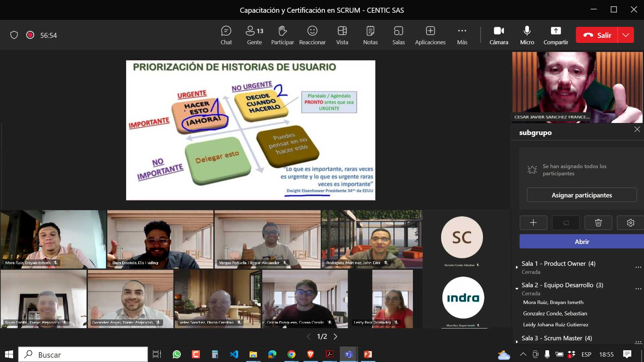Click Leidy Ruiz (Invitado) video tile
This screenshot has width=644, height=362.
[392, 299]
